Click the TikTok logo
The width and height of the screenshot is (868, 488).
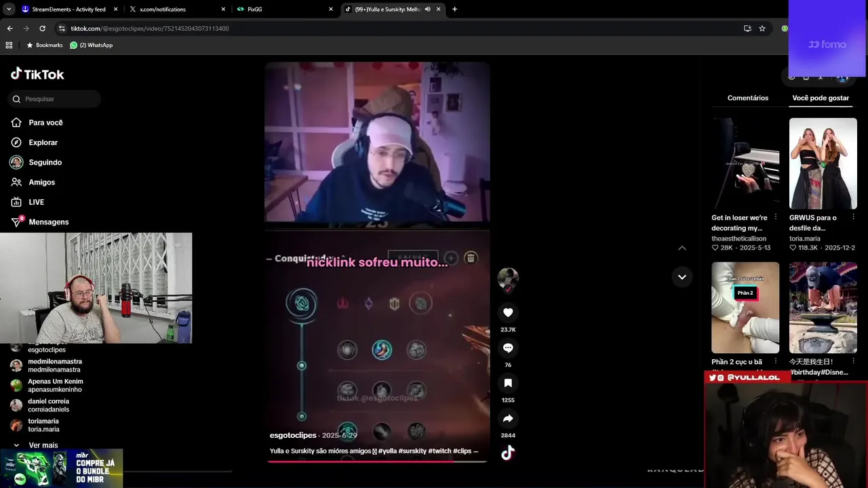(x=37, y=75)
